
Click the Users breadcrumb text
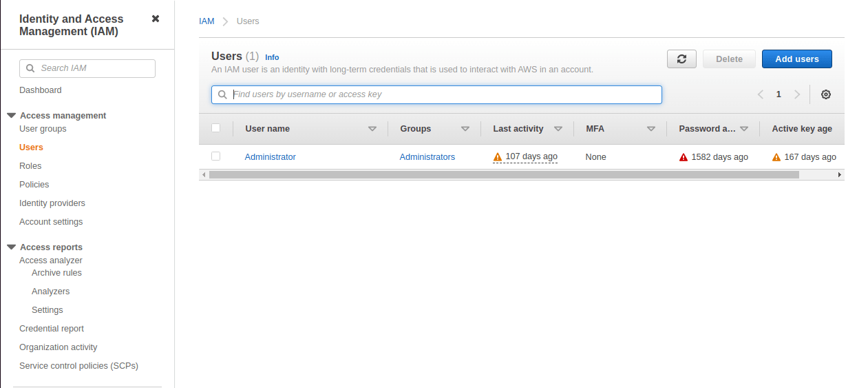pyautogui.click(x=248, y=21)
